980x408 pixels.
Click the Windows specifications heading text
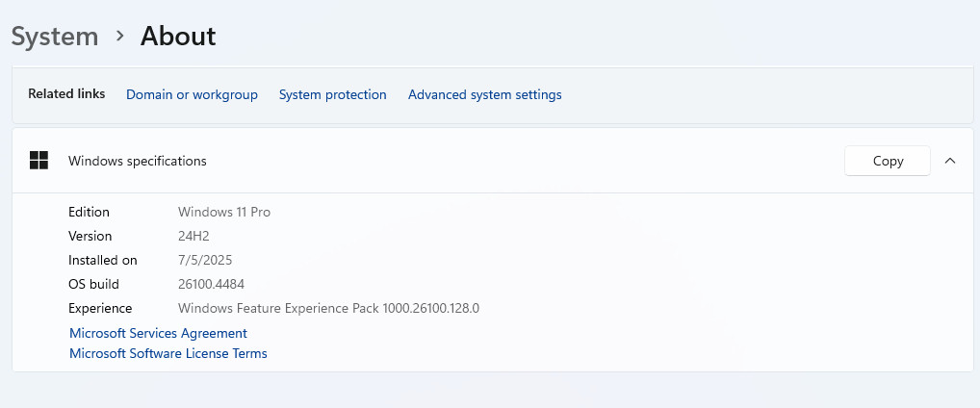point(138,162)
